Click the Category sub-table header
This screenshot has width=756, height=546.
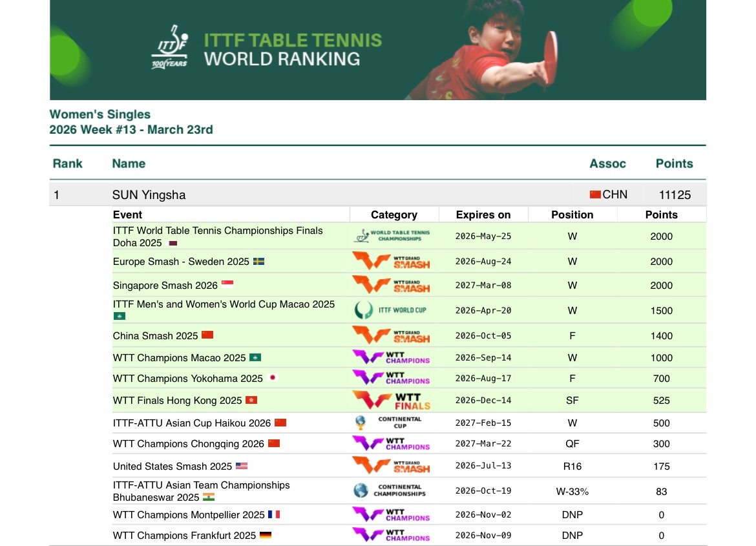click(x=394, y=215)
